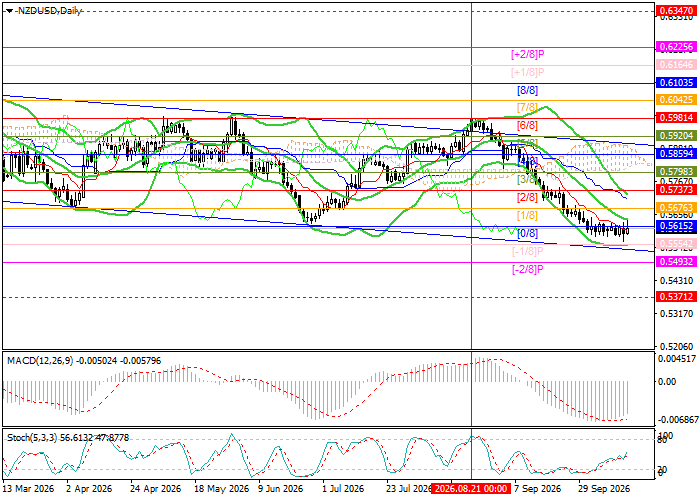700x500 pixels.
Task: Select the 0.62256 magenta price label
Action: [x=676, y=46]
